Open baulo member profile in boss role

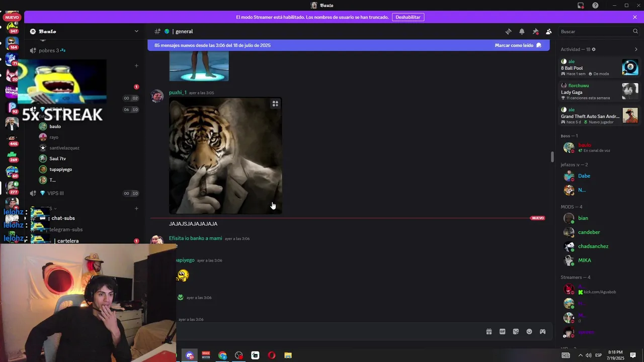599,147
